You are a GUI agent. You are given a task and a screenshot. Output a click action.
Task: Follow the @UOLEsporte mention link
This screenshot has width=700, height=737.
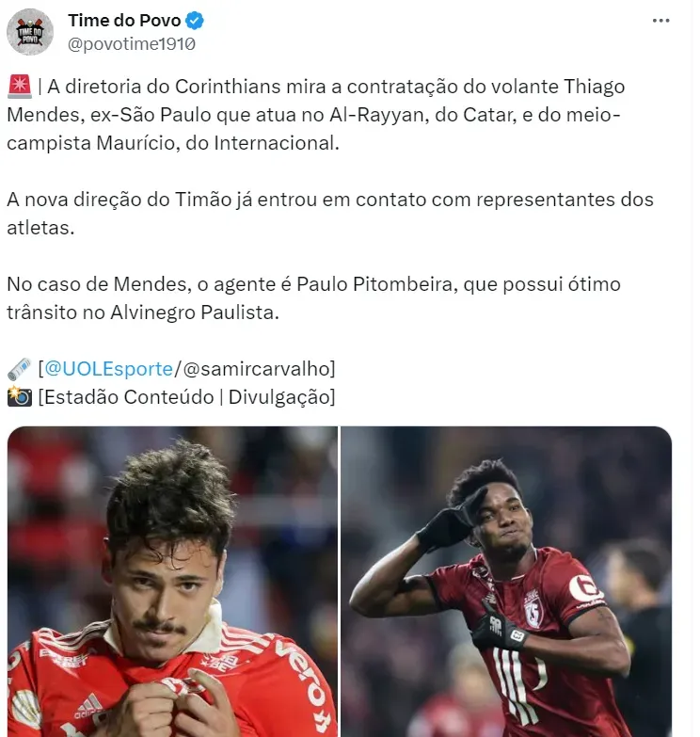point(108,369)
